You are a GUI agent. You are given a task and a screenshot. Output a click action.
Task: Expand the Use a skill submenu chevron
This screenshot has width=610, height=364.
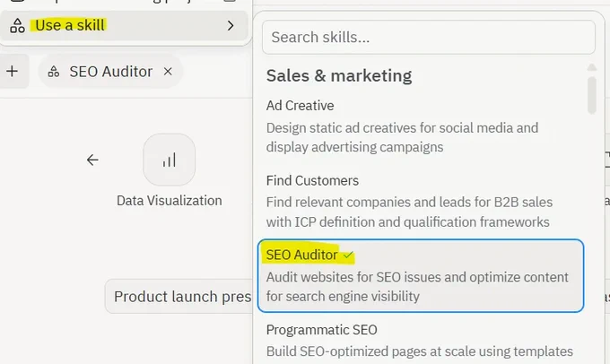pyautogui.click(x=231, y=26)
